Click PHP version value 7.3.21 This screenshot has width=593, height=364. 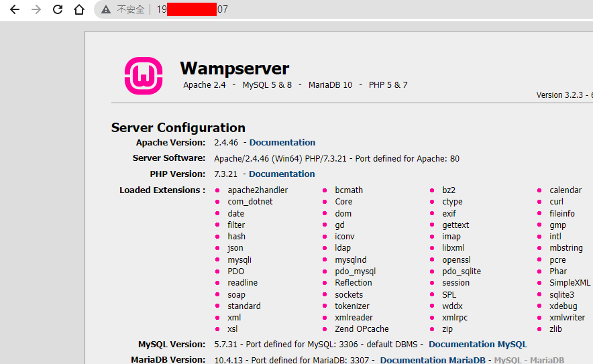(226, 174)
